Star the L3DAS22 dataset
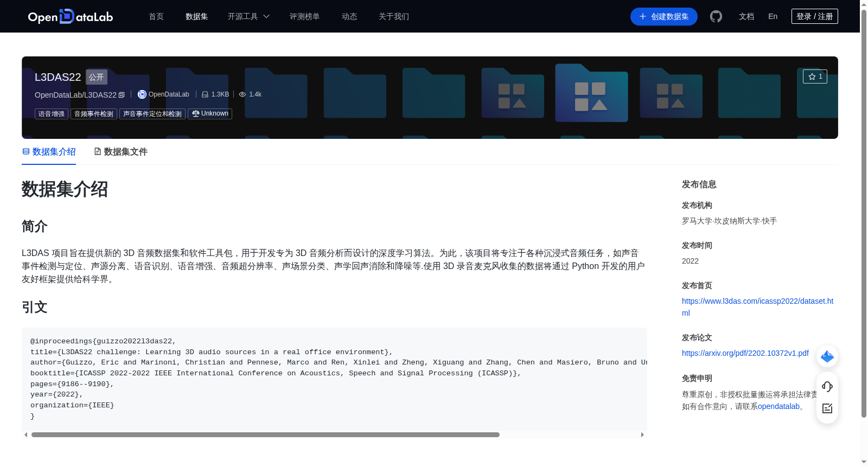This screenshot has height=467, width=868. 815,76
